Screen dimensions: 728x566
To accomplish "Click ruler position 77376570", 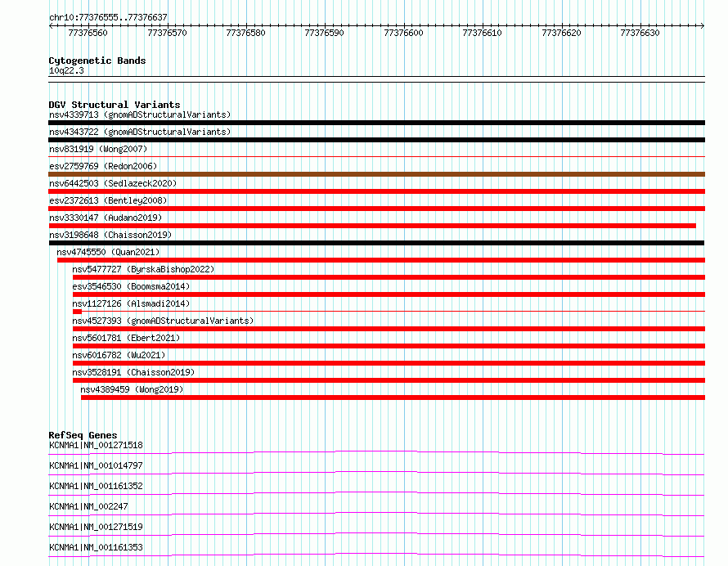I will point(167,33).
